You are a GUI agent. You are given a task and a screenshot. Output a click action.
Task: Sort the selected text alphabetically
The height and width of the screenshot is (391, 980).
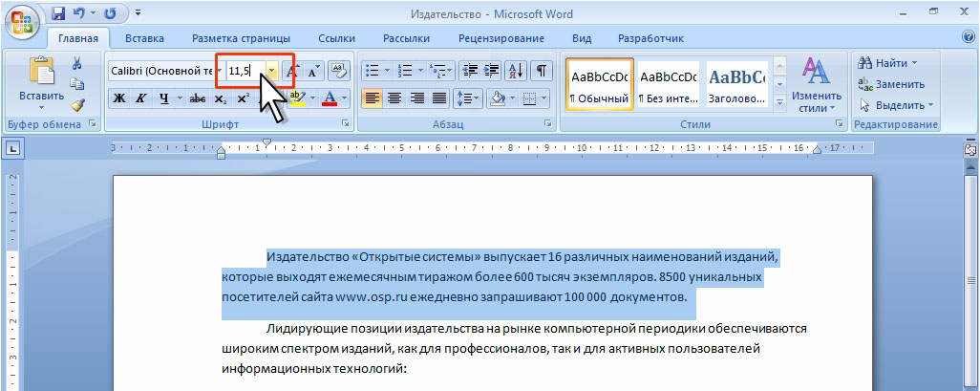[516, 71]
